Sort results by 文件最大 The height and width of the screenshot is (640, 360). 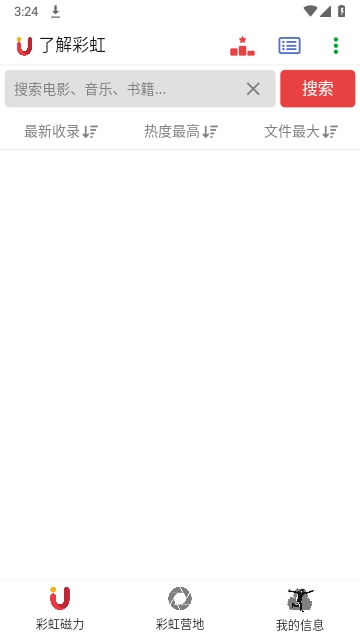300,131
